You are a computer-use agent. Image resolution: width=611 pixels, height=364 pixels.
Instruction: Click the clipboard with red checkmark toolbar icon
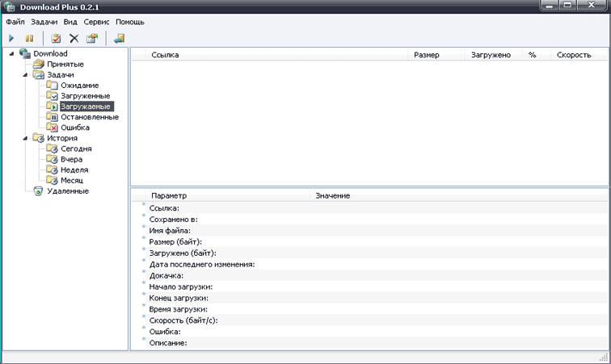point(56,38)
